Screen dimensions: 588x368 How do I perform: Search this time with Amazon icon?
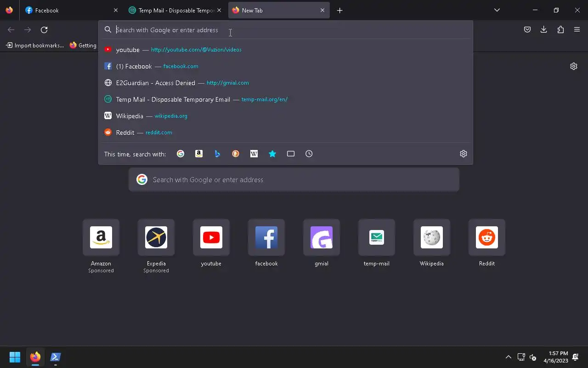point(199,154)
